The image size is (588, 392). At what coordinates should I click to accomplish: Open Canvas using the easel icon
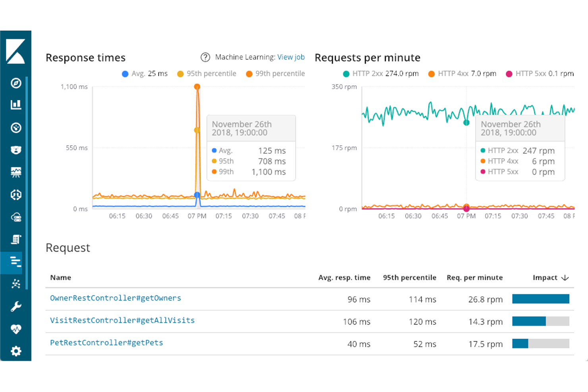[x=15, y=172]
